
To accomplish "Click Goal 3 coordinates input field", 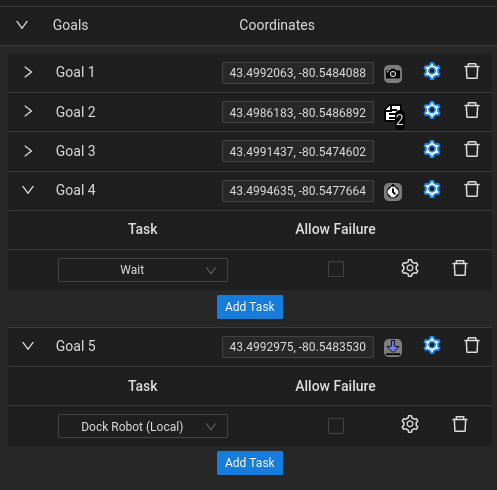I will click(298, 151).
